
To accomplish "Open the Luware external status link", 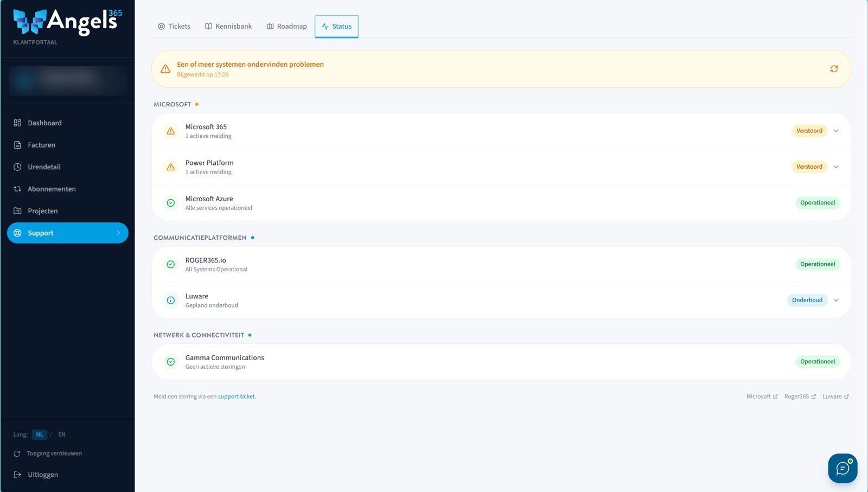I will tap(835, 397).
